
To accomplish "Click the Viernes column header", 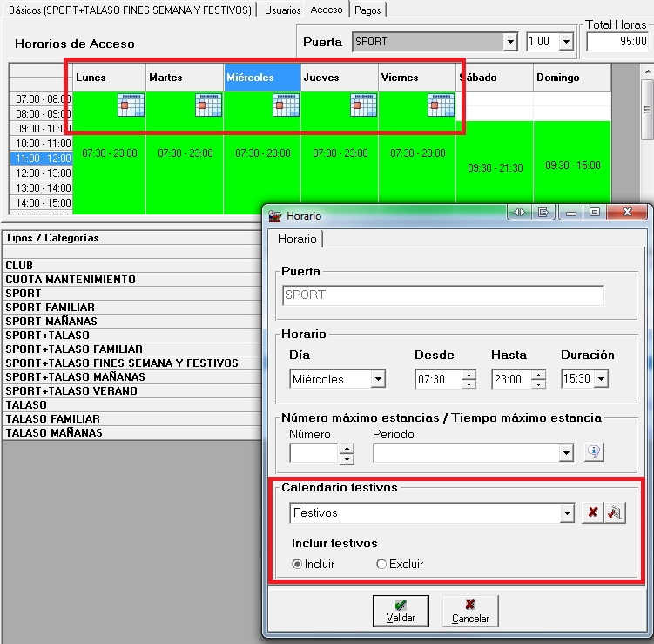I will tap(417, 78).
